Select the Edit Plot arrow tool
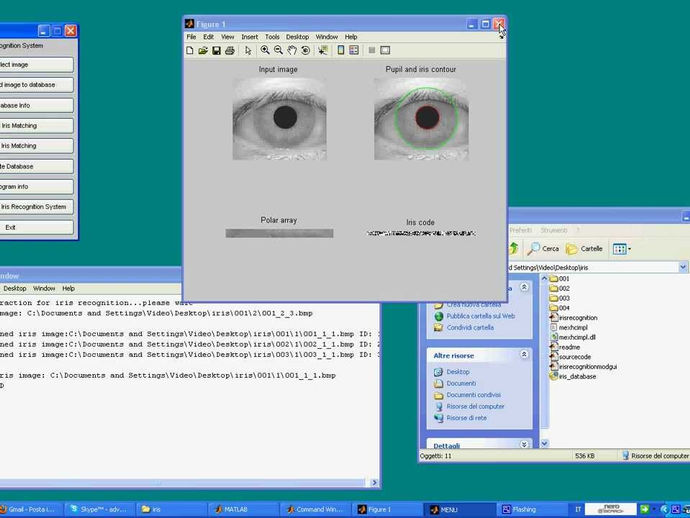The image size is (690, 518). [x=248, y=51]
